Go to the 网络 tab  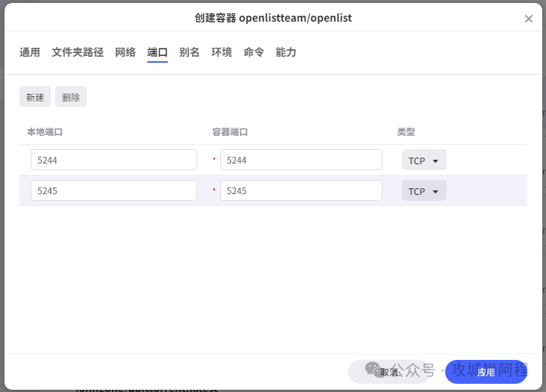[x=125, y=52]
